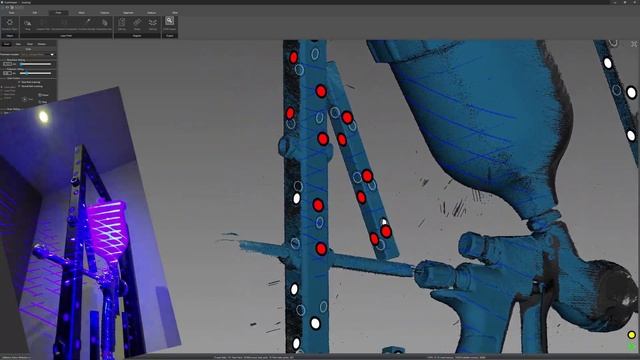Open the currently highlighted ribbon tab

click(x=58, y=13)
